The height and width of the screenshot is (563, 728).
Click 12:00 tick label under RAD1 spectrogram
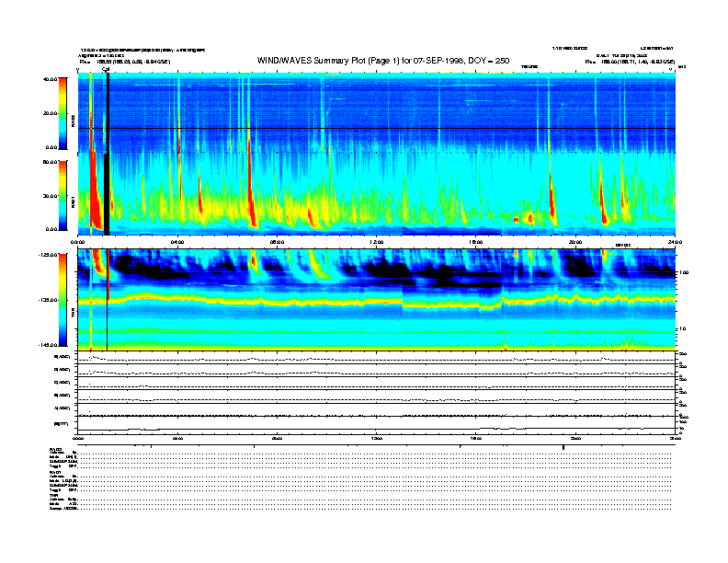click(377, 242)
